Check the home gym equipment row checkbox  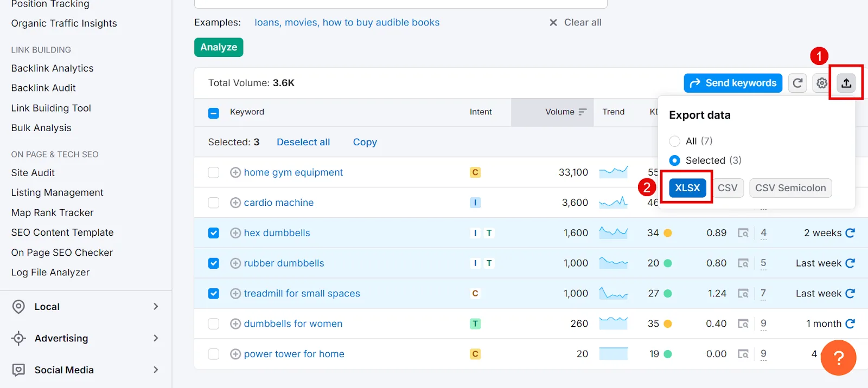pyautogui.click(x=214, y=172)
